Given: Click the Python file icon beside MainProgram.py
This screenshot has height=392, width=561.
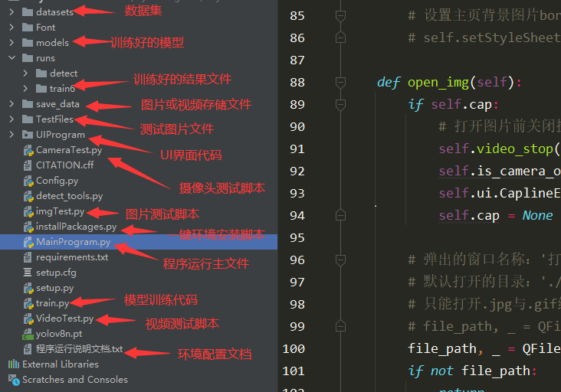Looking at the screenshot, I should [x=28, y=242].
